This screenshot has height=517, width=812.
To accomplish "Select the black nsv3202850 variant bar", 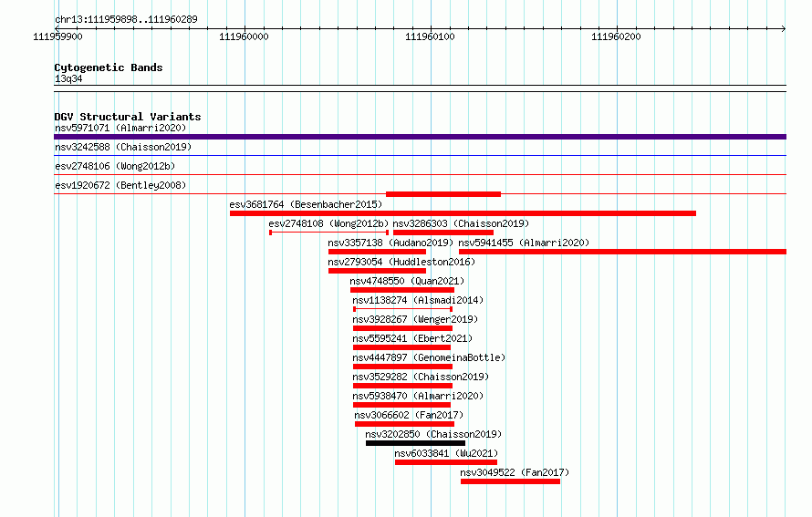I will 415,443.
